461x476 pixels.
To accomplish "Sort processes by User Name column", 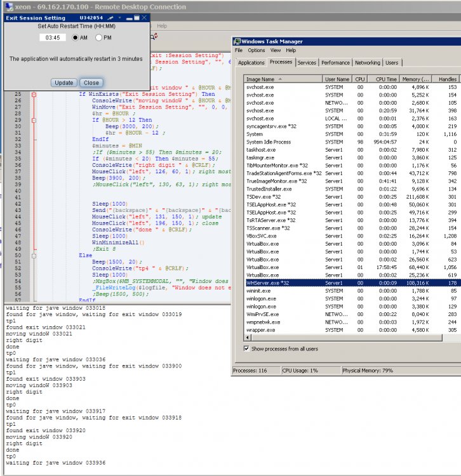I will tap(337, 79).
